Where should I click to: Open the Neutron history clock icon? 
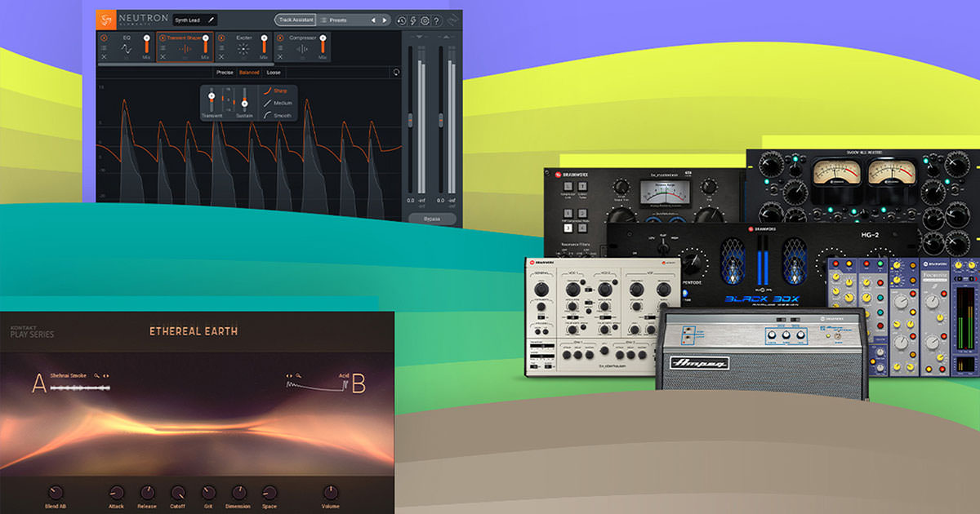tap(402, 20)
